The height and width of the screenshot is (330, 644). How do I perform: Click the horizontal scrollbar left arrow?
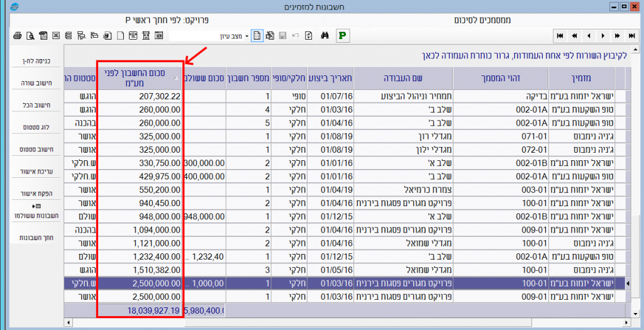tap(68, 322)
